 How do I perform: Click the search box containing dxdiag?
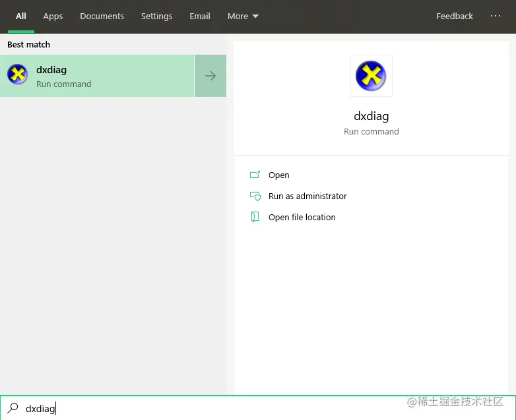[258, 408]
